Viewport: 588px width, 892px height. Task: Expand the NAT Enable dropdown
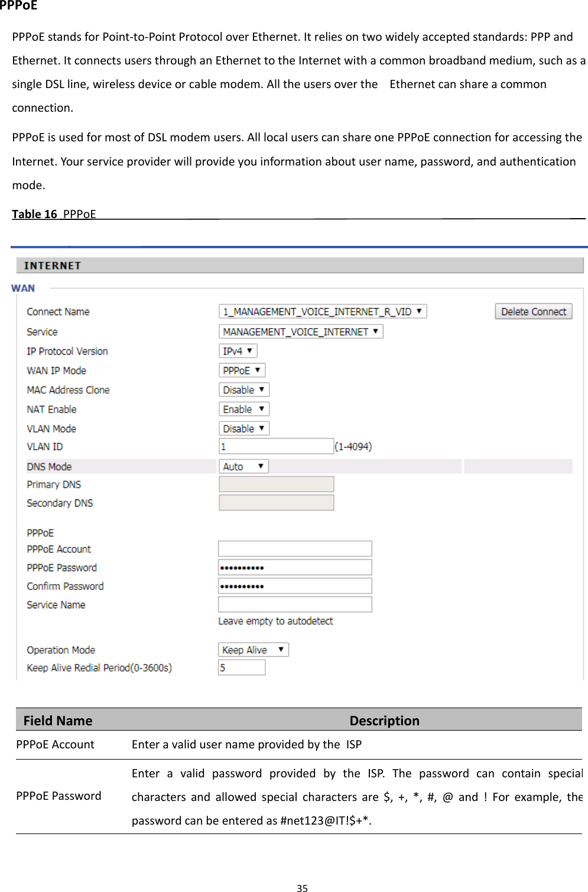243,408
